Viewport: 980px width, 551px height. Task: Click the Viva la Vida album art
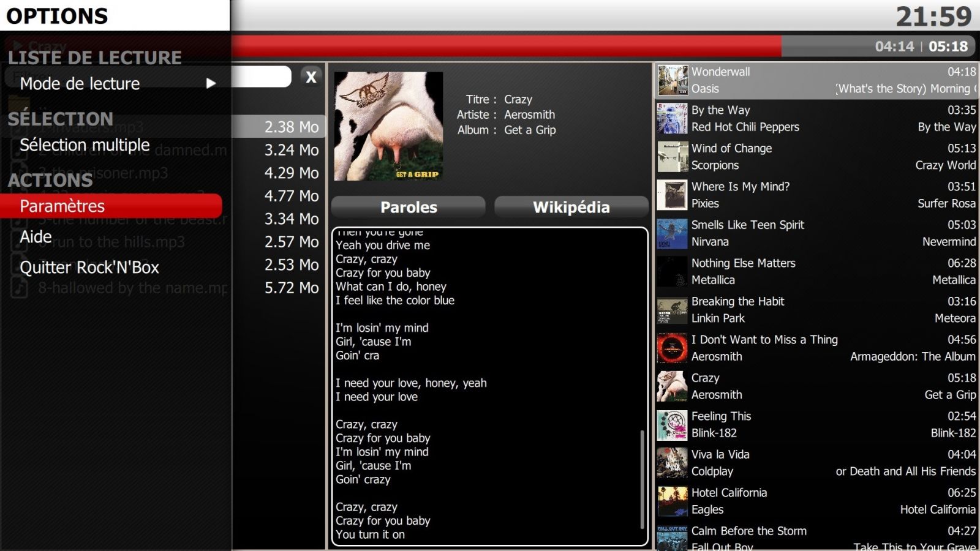tap(673, 463)
